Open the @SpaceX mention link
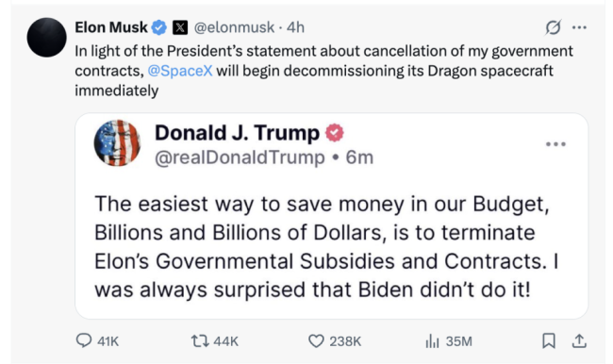Image resolution: width=613 pixels, height=364 pixels. [180, 71]
